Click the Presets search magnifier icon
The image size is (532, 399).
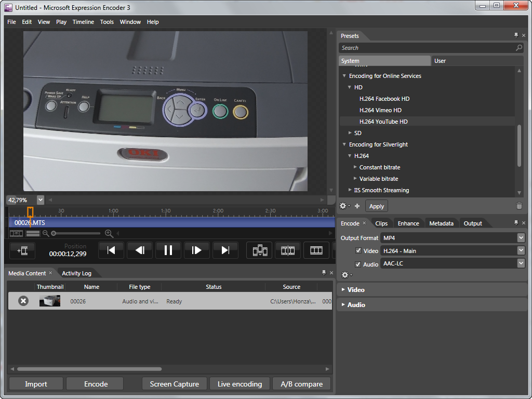(x=519, y=48)
